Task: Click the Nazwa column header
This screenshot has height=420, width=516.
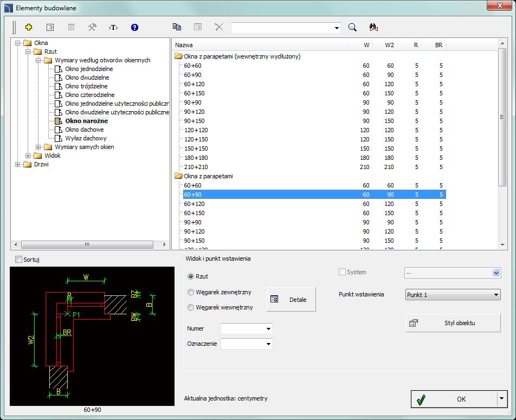Action: tap(260, 45)
